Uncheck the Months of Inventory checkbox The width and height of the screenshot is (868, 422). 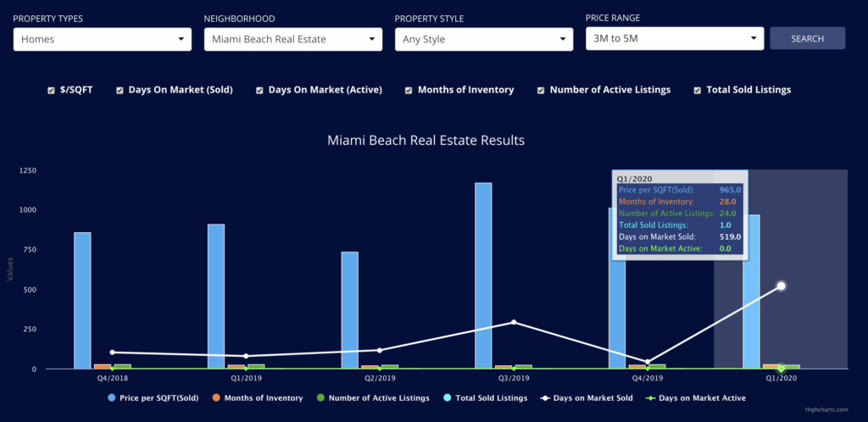(409, 90)
